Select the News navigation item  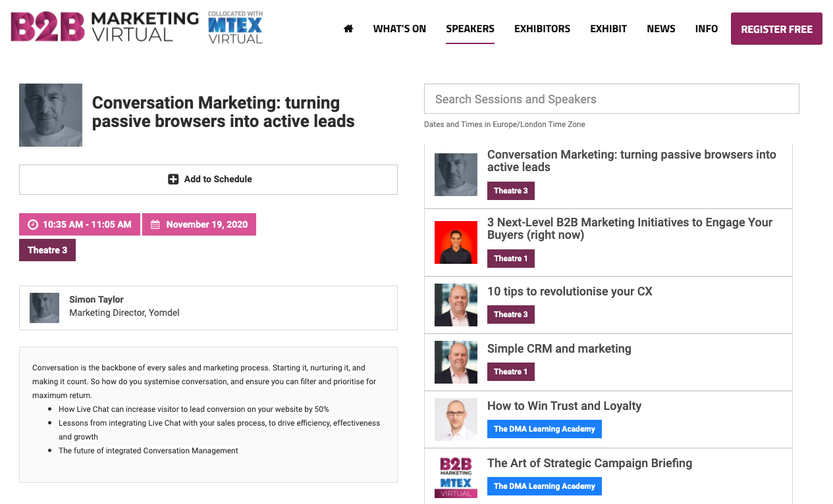(660, 29)
